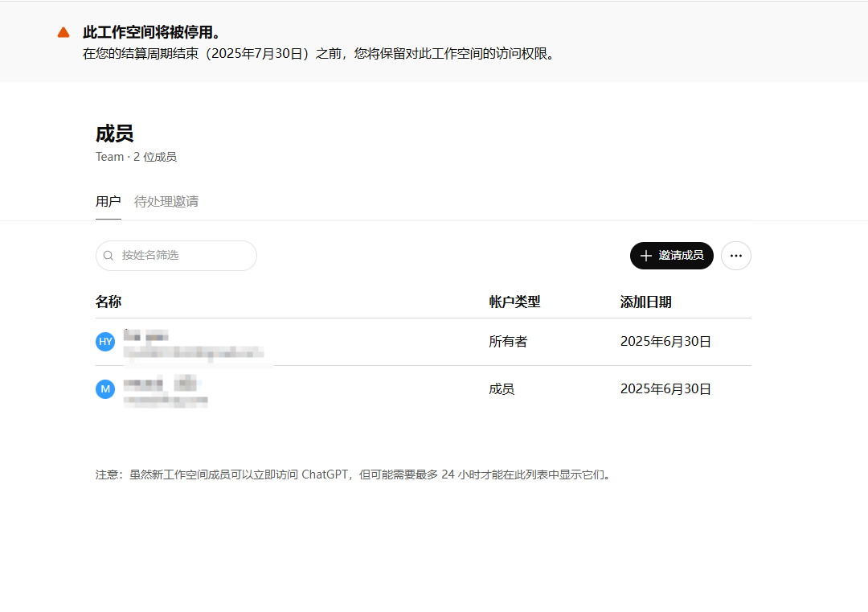Viewport: 868px width, 612px height.
Task: Select the HY member avatar icon
Action: click(105, 341)
